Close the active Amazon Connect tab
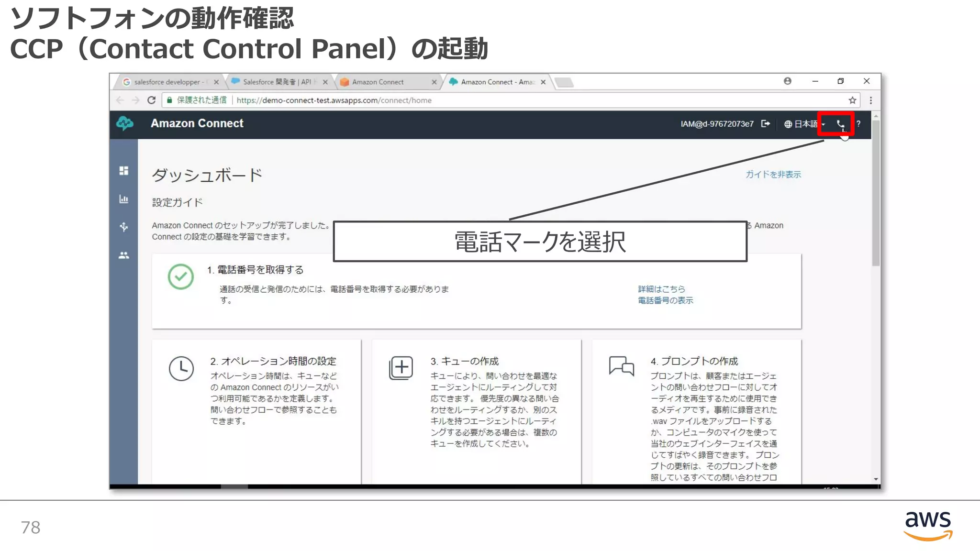The height and width of the screenshot is (551, 980). pyautogui.click(x=543, y=82)
